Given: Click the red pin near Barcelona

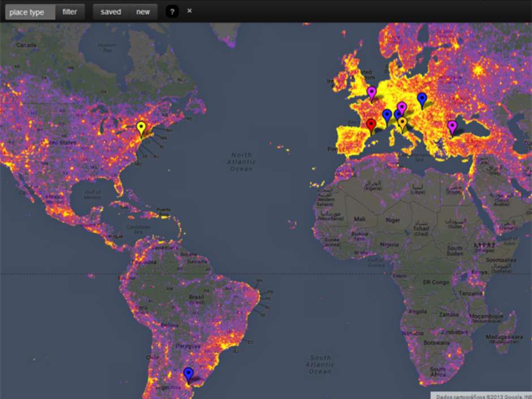Looking at the screenshot, I should point(371,125).
